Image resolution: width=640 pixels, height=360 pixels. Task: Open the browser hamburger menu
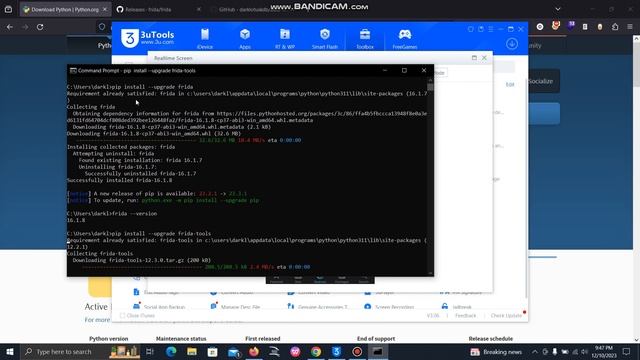(x=630, y=27)
